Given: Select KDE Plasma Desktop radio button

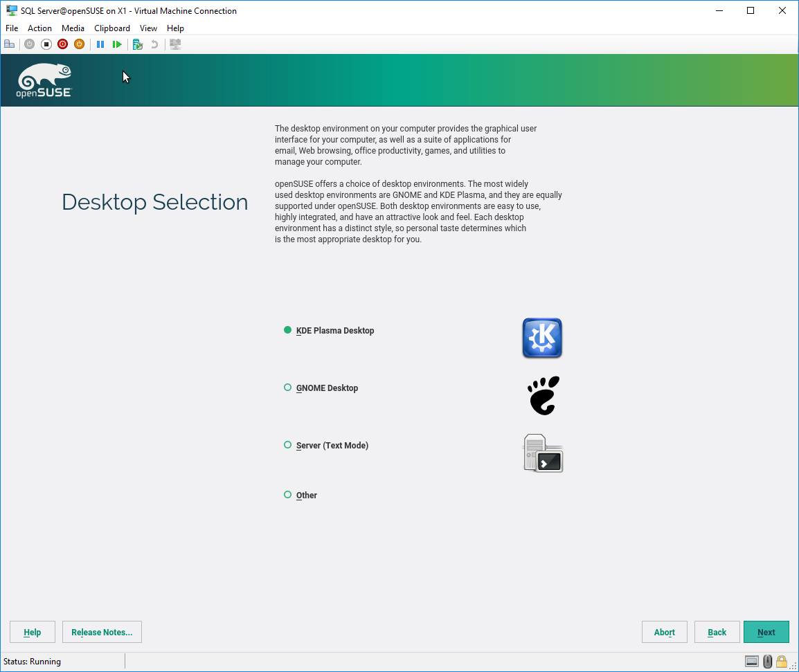Looking at the screenshot, I should [x=287, y=330].
